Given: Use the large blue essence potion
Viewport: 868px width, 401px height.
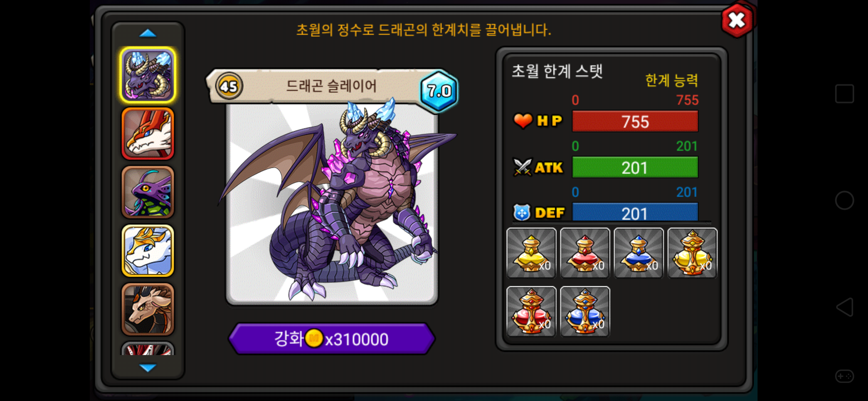Looking at the screenshot, I should click(585, 311).
